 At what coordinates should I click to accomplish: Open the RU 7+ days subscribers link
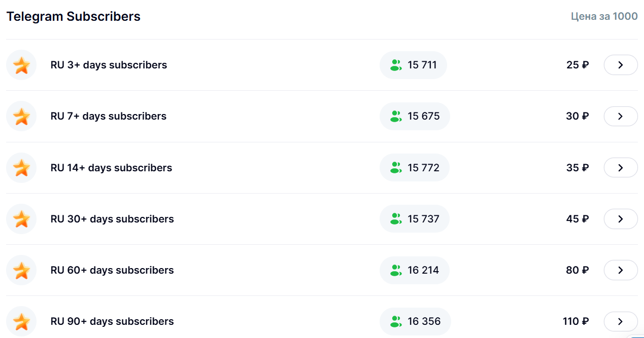tap(109, 116)
